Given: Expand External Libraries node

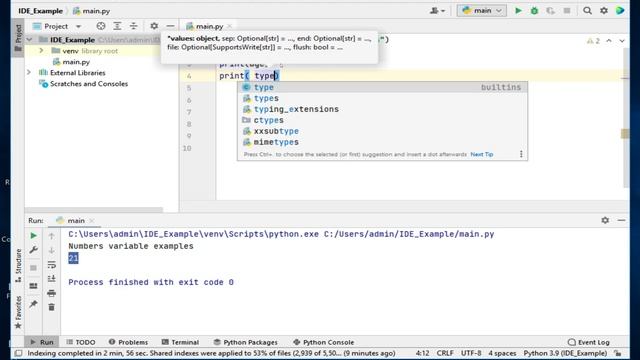Looking at the screenshot, I should point(29,73).
